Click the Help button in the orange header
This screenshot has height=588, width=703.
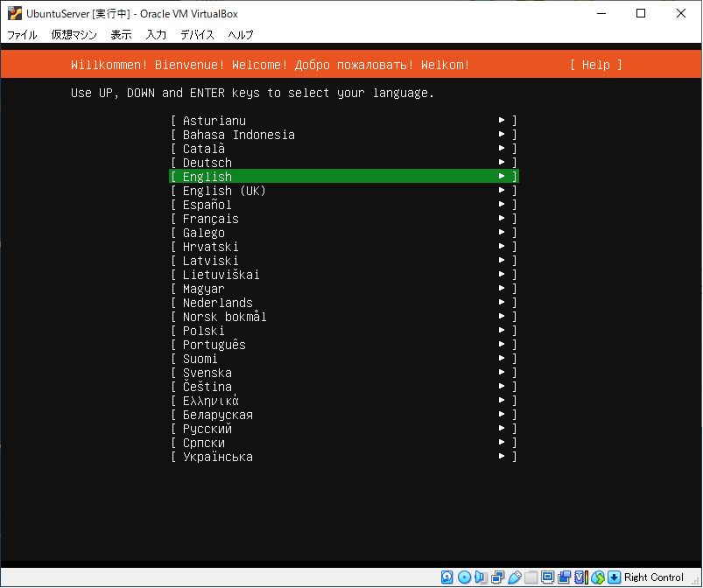(595, 65)
